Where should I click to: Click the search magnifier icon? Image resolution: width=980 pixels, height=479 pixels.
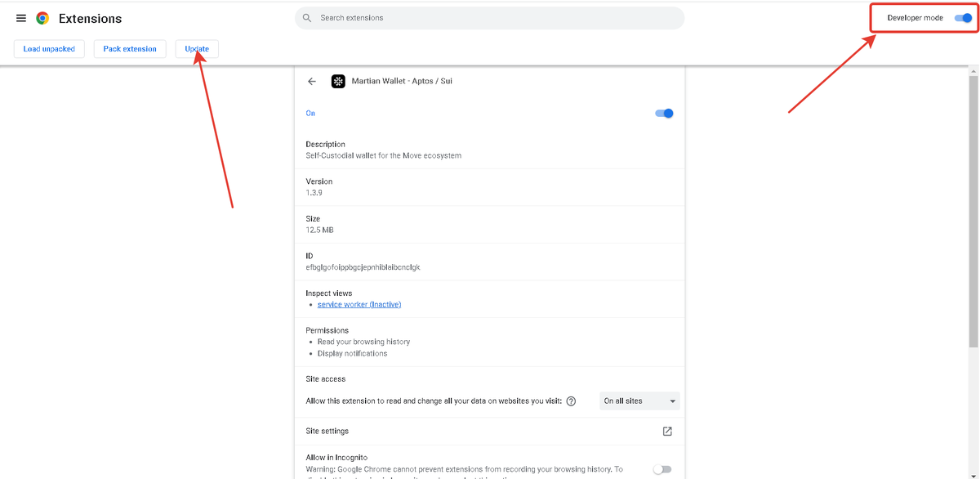pos(307,18)
